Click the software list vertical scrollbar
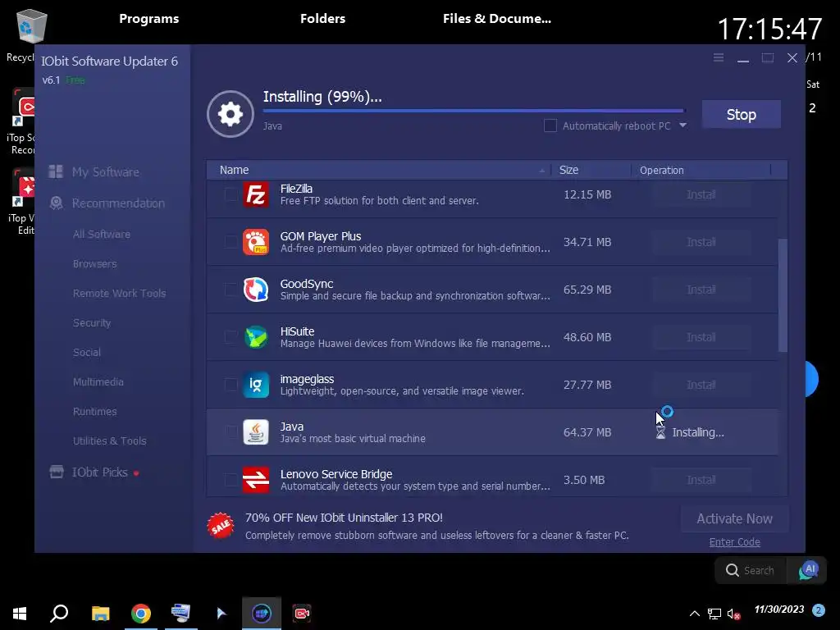 coord(783,295)
